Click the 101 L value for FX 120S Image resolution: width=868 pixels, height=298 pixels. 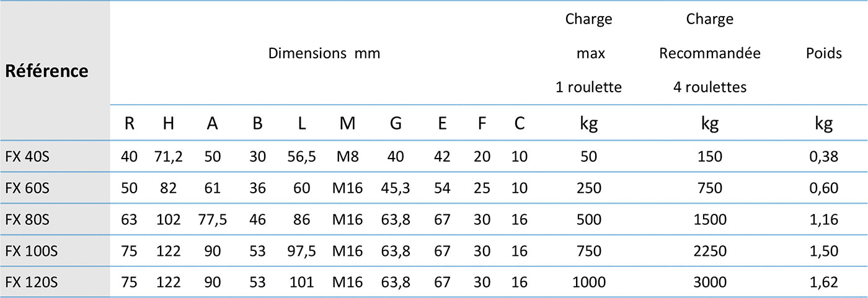coord(302,283)
